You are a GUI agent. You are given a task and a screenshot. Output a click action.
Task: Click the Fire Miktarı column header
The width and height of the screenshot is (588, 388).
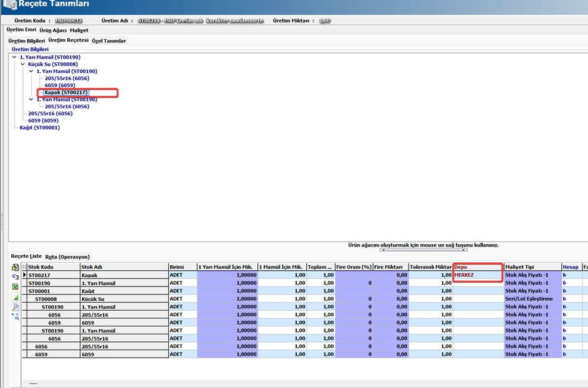click(391, 267)
